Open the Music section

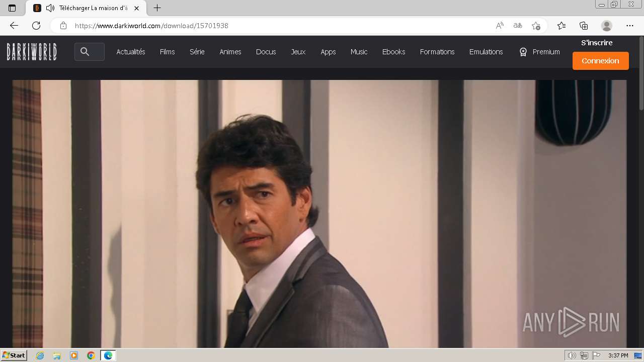coord(359,52)
